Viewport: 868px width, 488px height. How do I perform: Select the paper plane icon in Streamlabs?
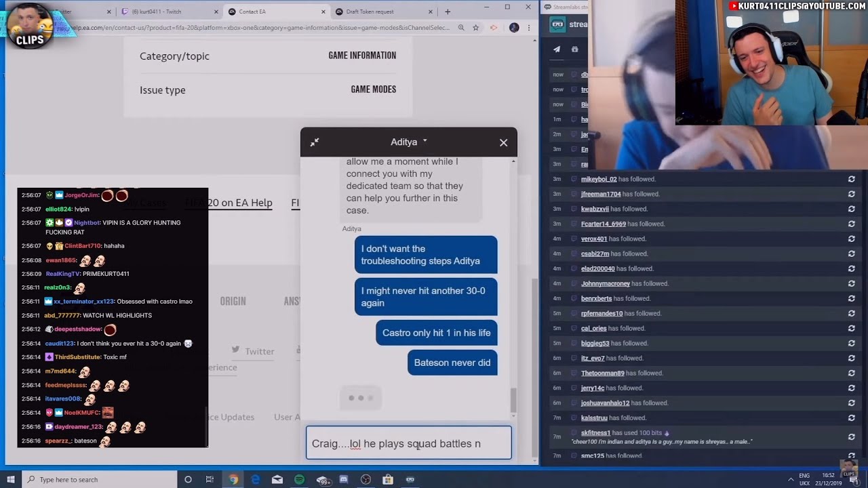pyautogui.click(x=557, y=49)
